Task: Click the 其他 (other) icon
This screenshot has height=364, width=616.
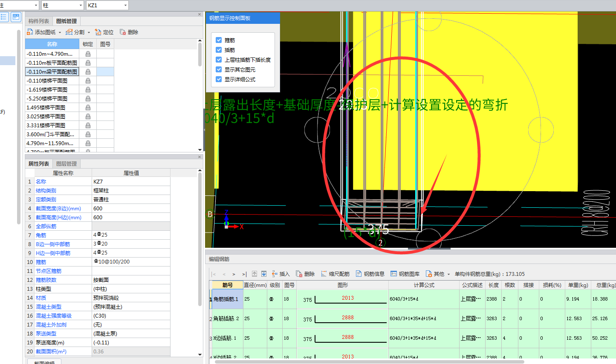Action: coord(429,274)
